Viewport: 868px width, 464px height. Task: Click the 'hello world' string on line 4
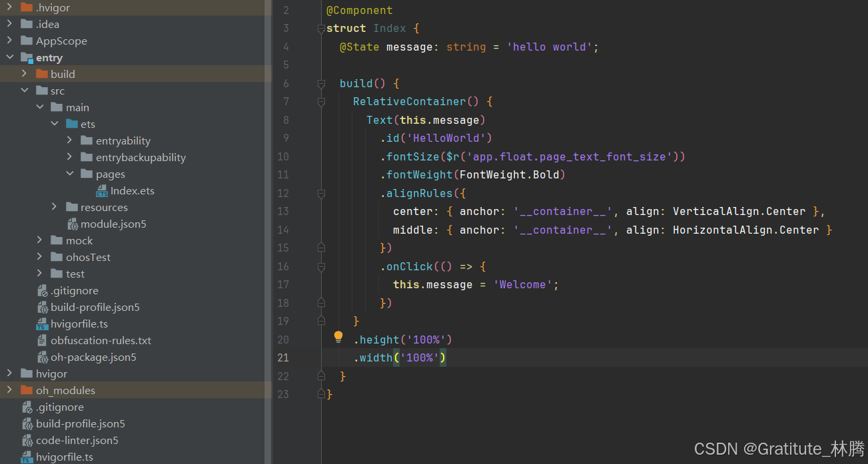point(550,47)
